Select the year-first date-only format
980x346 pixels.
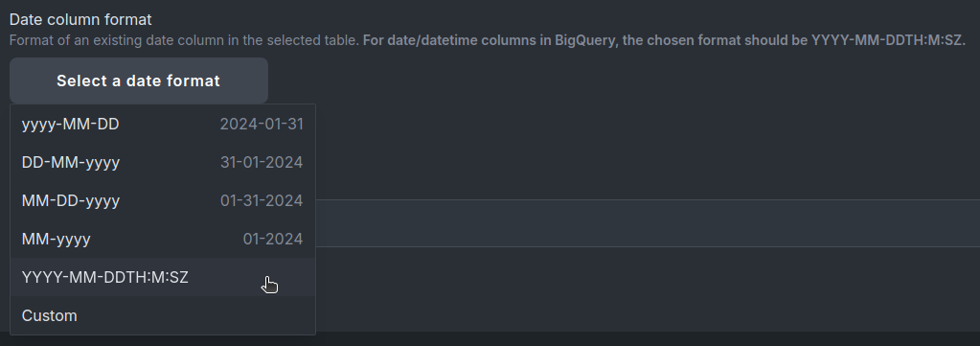click(163, 124)
